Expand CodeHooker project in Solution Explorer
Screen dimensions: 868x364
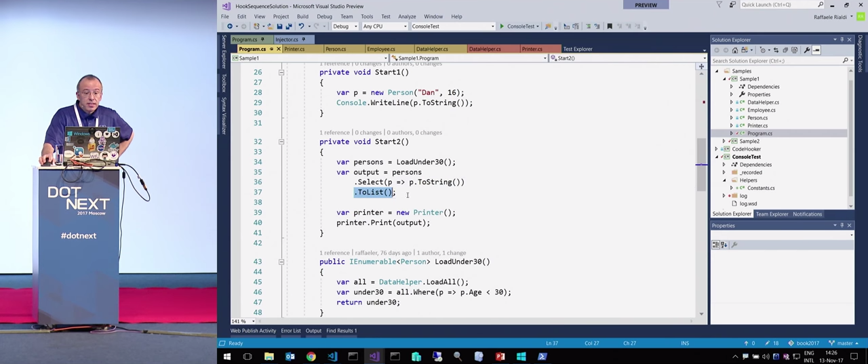[717, 149]
